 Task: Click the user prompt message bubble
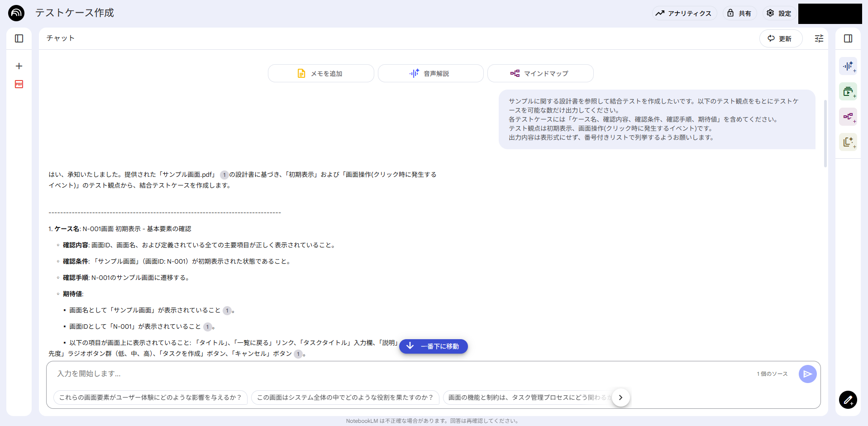coord(657,119)
